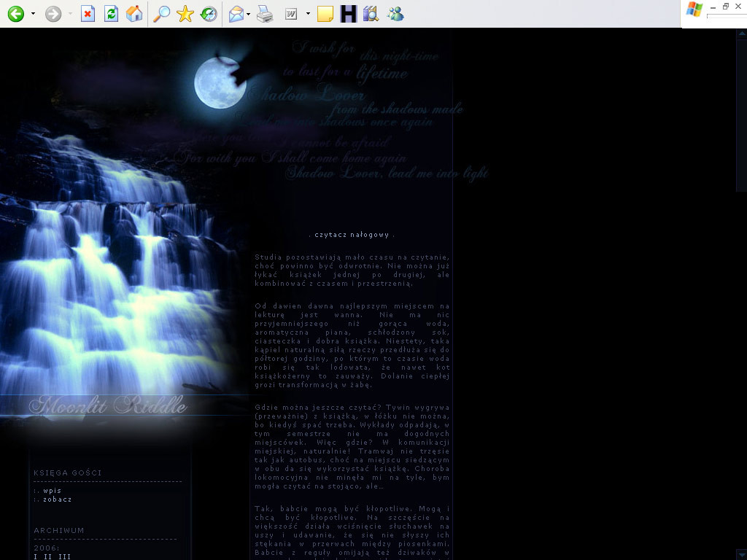Click the scrollbar up arrow
The height and width of the screenshot is (560, 747).
[x=742, y=33]
